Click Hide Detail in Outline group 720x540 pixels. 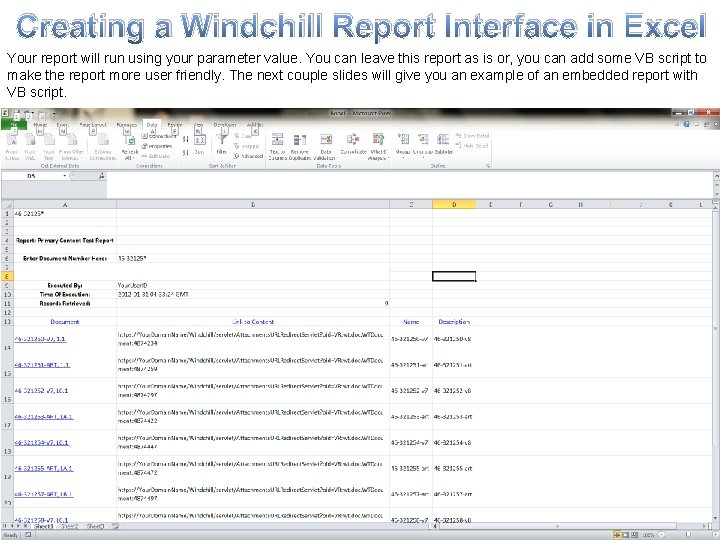pyautogui.click(x=472, y=146)
